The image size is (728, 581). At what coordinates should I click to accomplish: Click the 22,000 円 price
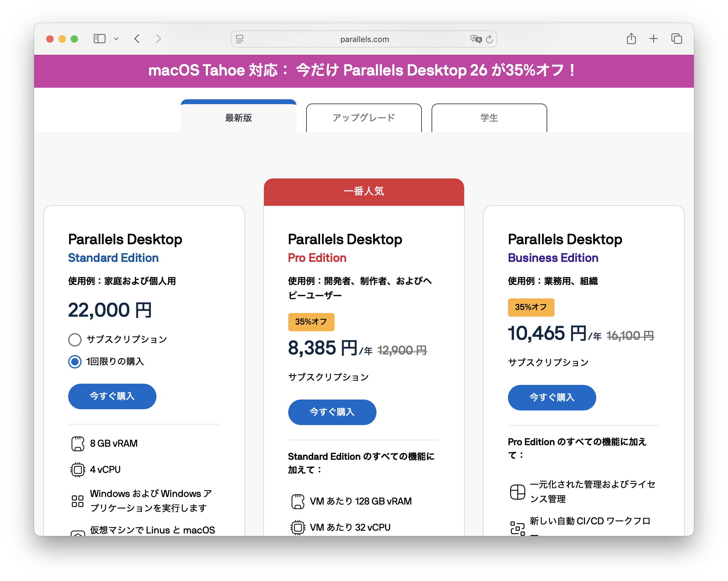point(110,310)
